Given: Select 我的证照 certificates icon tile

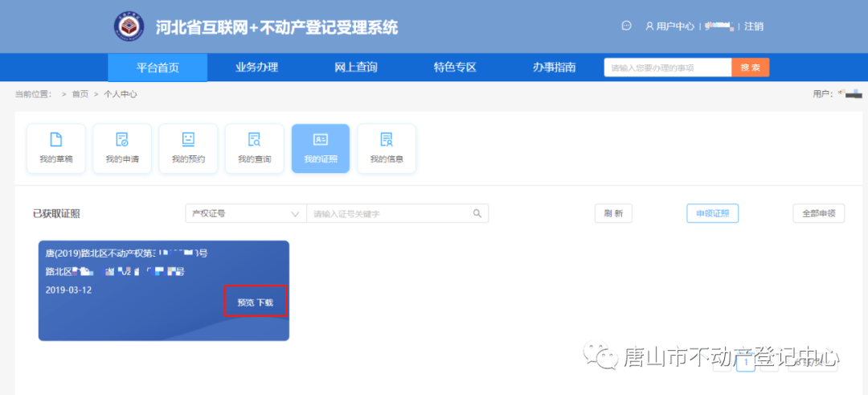Looking at the screenshot, I should pyautogui.click(x=320, y=148).
